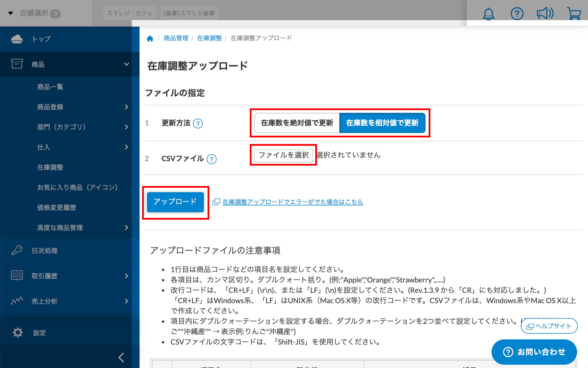This screenshot has width=588, height=368.
Task: Open 在庫調整 in the sidebar
Action: pos(50,167)
